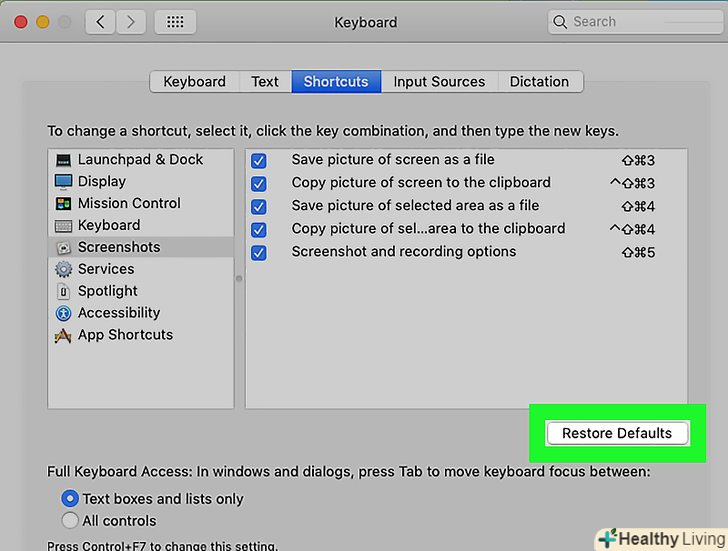The image size is (728, 551).
Task: Click the Services gear icon
Action: coord(63,269)
